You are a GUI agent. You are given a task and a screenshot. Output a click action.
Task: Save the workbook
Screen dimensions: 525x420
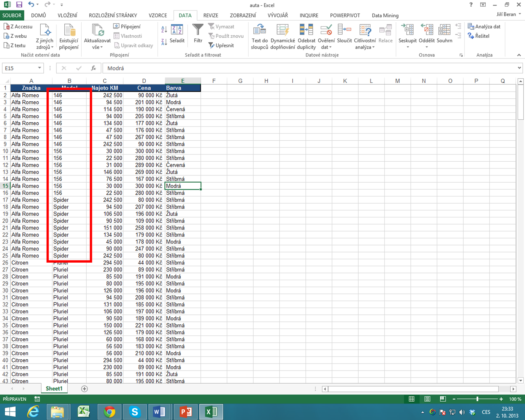point(19,5)
